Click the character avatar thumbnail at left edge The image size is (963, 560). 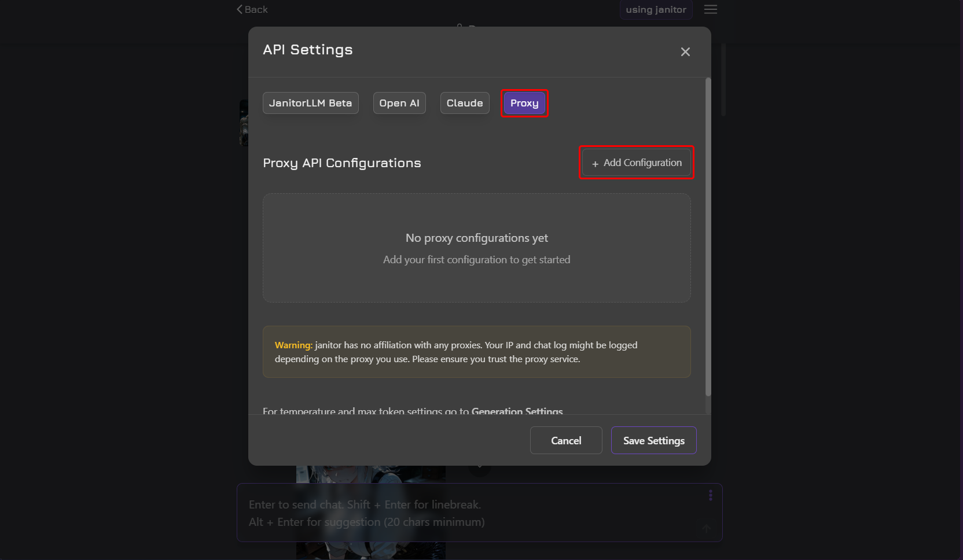pyautogui.click(x=244, y=123)
